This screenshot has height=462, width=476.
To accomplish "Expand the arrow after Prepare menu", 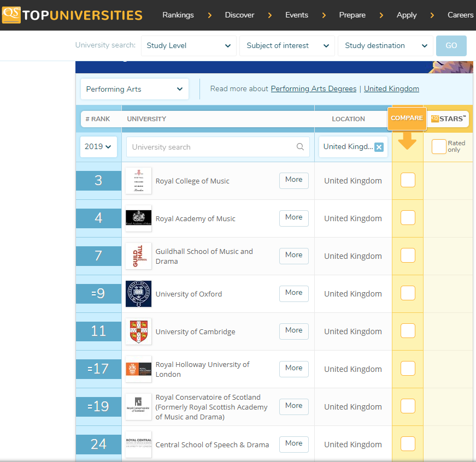I will (381, 15).
